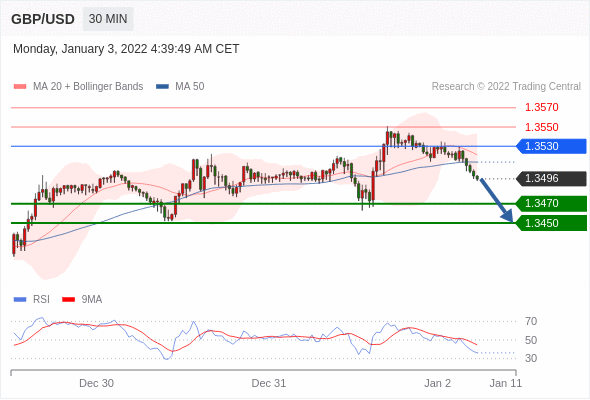Click the 'Jan 2' date axis label

tap(437, 383)
